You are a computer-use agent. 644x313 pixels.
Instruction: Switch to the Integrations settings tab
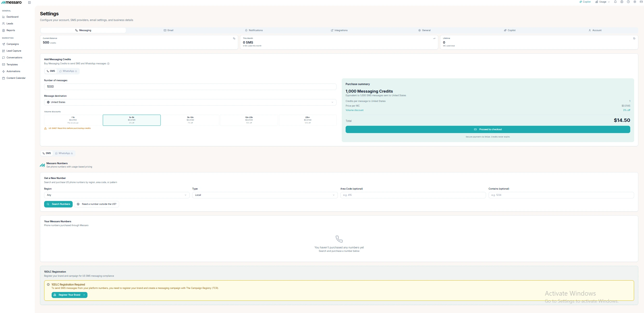339,30
